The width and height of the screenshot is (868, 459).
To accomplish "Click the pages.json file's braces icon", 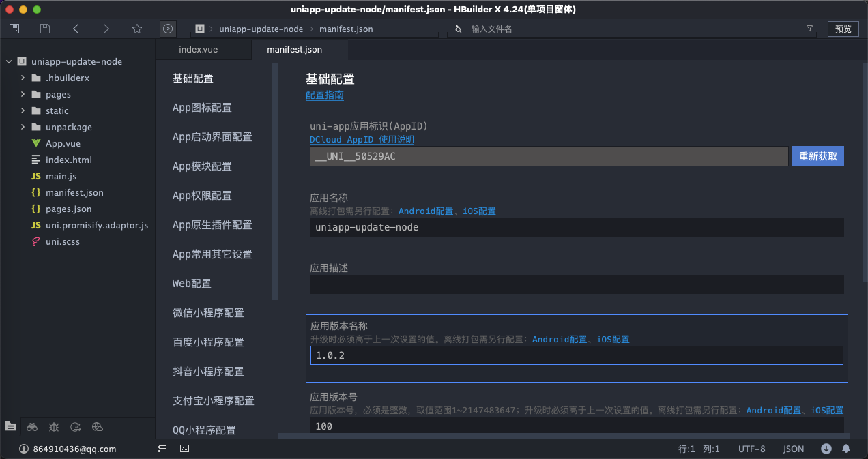I will [35, 209].
